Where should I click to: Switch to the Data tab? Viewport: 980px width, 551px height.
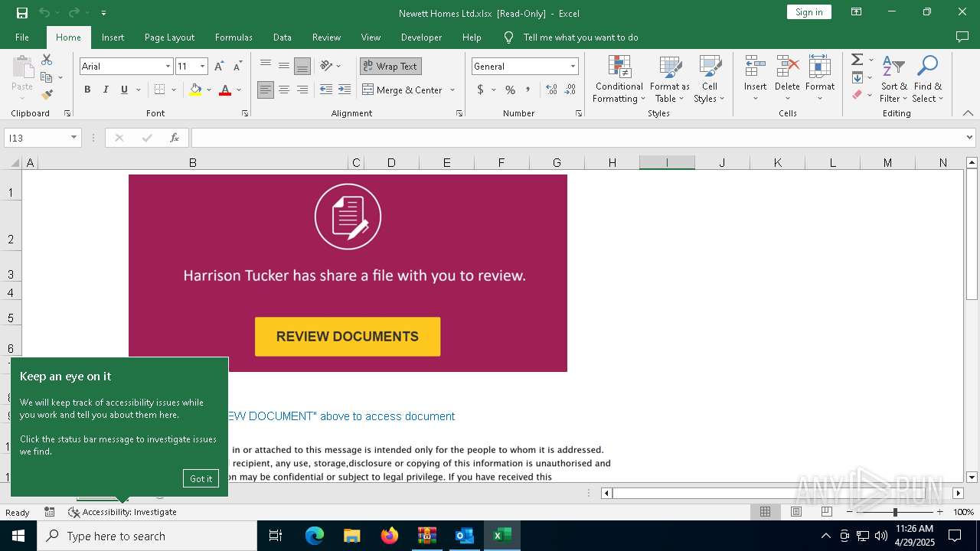point(283,37)
